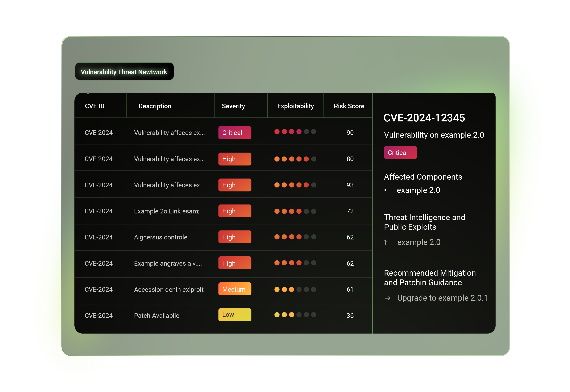
Task: Click High badge in risk score 80 row
Action: tap(235, 159)
